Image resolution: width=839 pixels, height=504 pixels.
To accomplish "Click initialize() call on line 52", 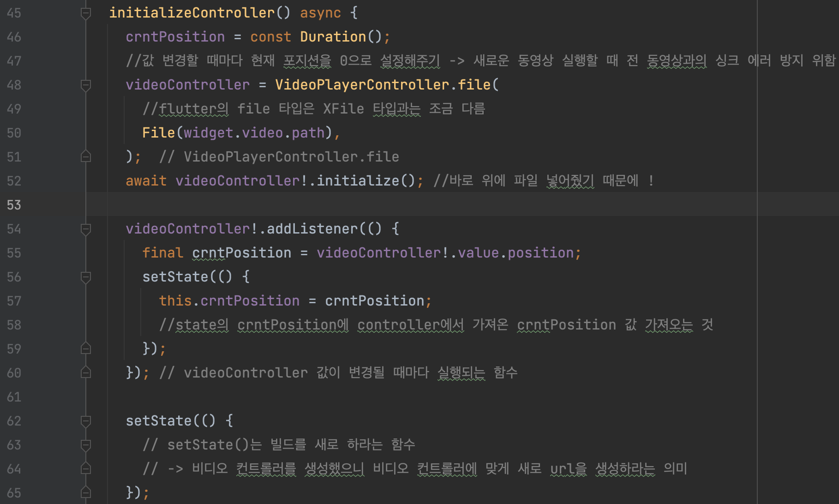I will pyautogui.click(x=366, y=181).
